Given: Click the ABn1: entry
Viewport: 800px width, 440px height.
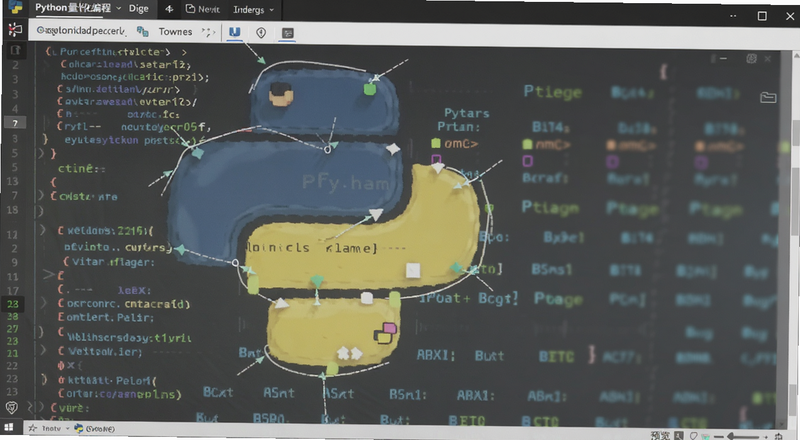Looking at the screenshot, I should (x=546, y=396).
